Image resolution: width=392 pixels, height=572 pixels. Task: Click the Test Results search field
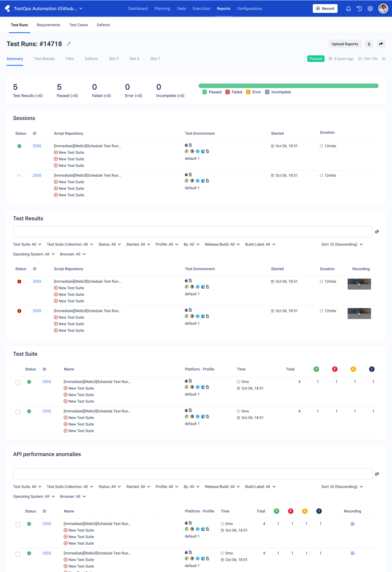(x=192, y=232)
